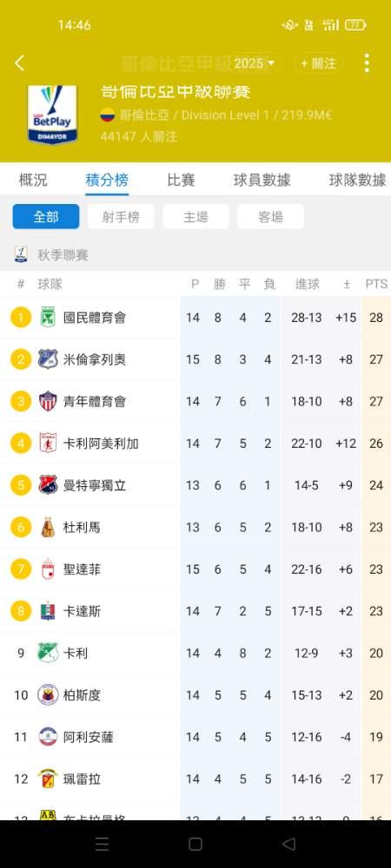391x868 pixels.
Task: Tap the BetPlay Dimayor league logo
Action: pyautogui.click(x=52, y=115)
